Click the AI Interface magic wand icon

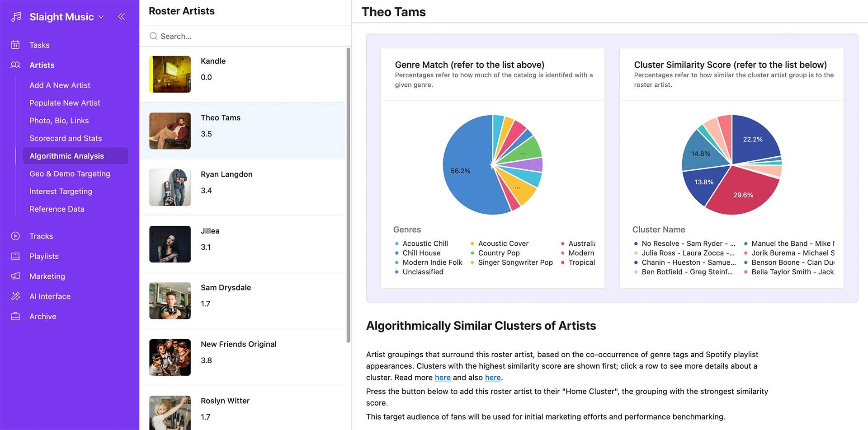point(15,296)
